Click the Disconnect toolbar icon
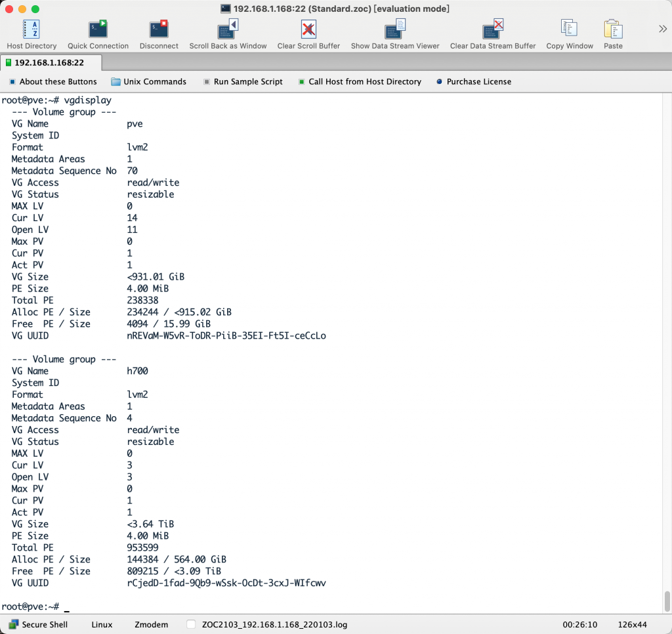 (x=159, y=29)
